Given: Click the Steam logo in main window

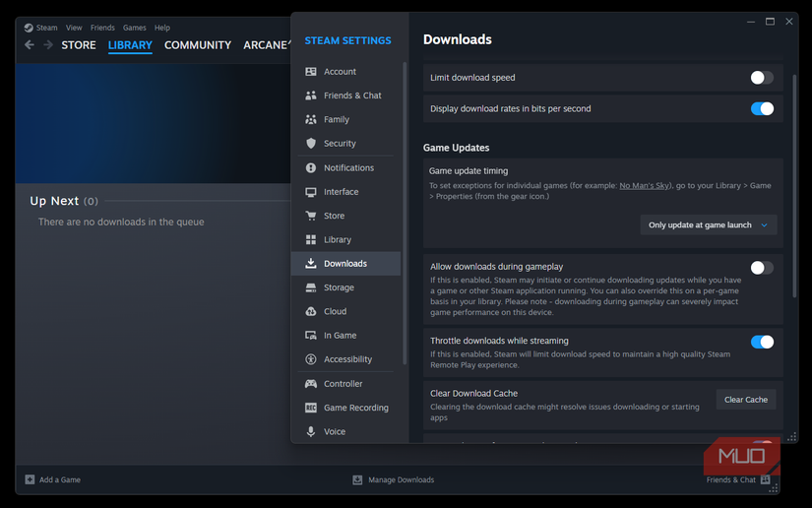Looking at the screenshot, I should pyautogui.click(x=29, y=28).
